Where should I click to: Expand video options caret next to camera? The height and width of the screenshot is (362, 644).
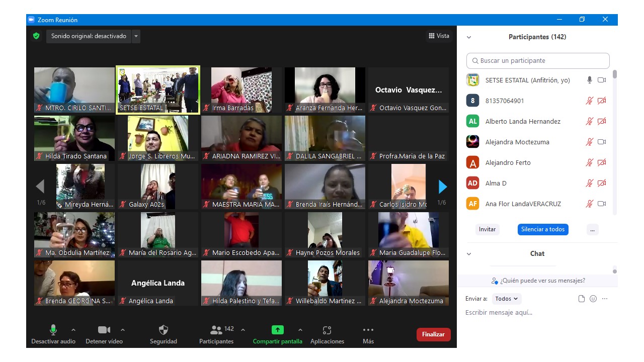[x=123, y=330]
